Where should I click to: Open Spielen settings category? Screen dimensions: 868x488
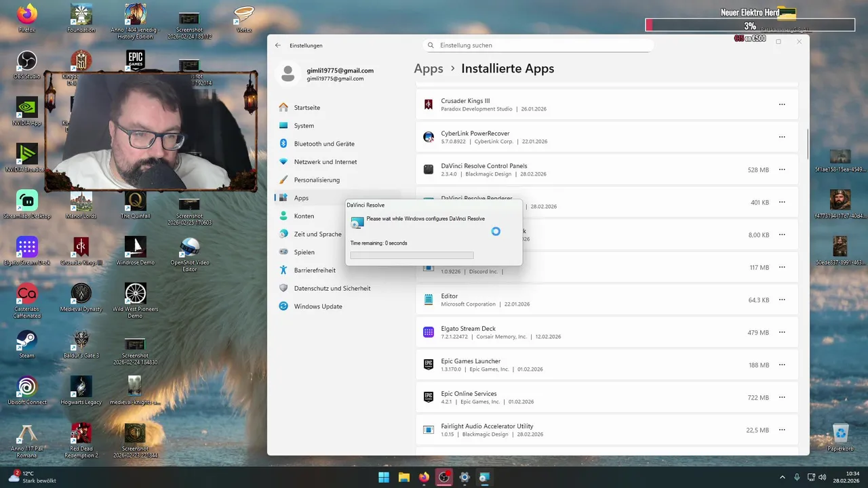(x=305, y=252)
